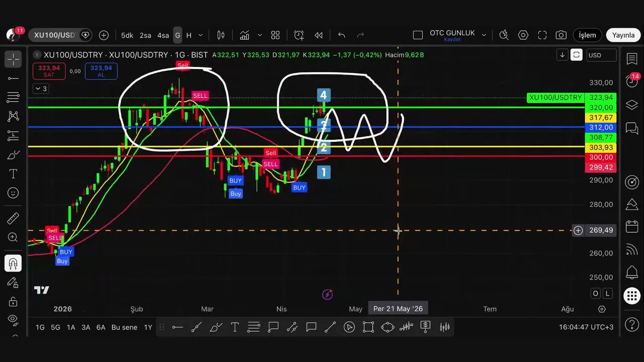
Task: Open alerts panel with 14 badge
Action: pos(632,81)
